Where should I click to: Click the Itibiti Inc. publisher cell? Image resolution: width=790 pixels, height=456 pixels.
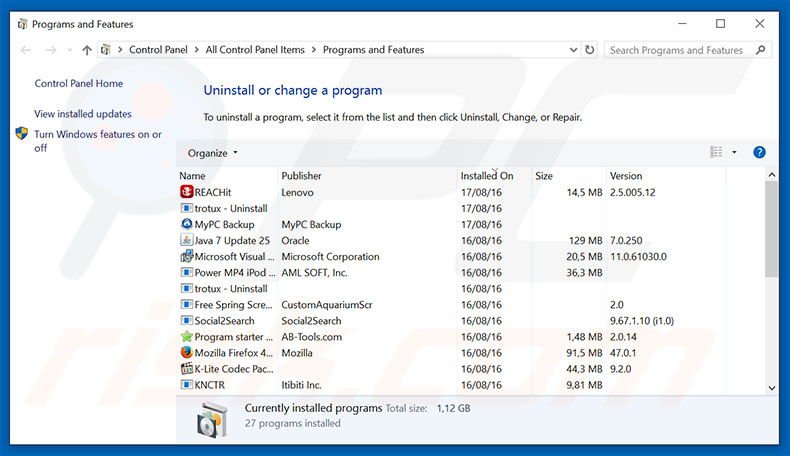click(301, 385)
